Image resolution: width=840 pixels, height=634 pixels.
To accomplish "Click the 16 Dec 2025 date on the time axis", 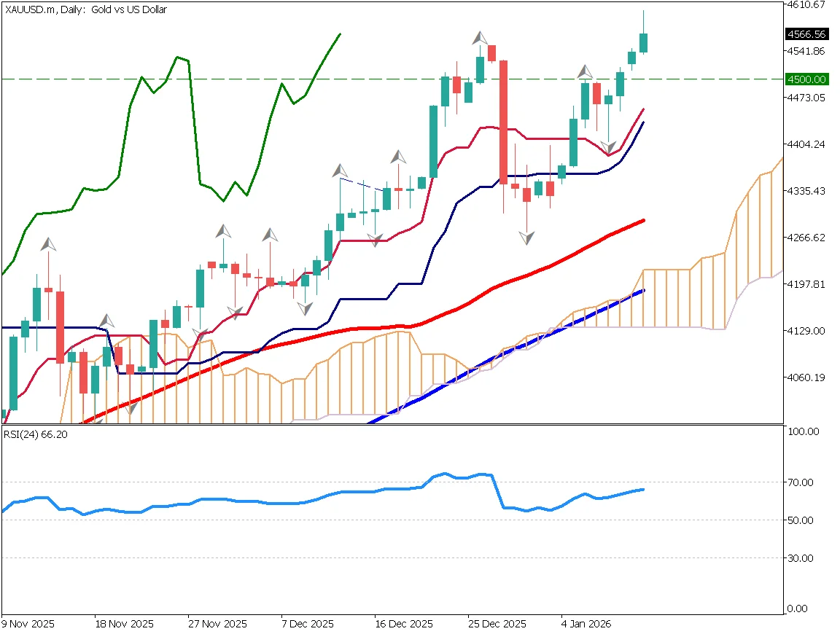I will [403, 625].
